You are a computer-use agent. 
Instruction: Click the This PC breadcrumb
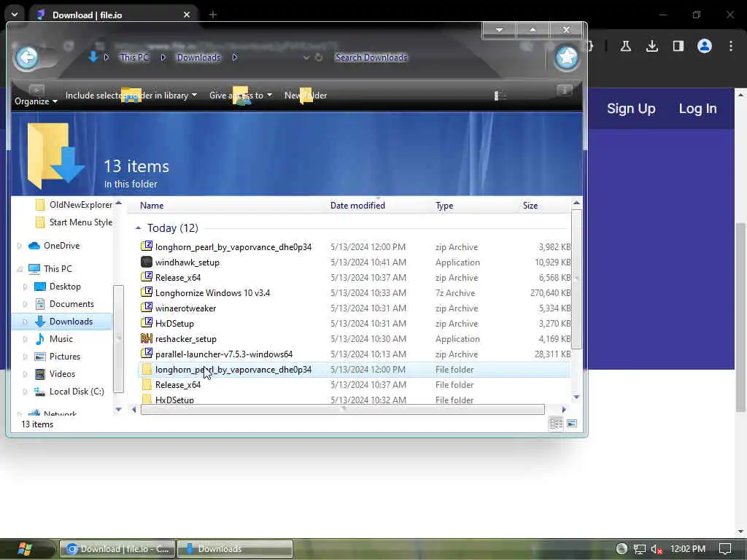pyautogui.click(x=134, y=57)
